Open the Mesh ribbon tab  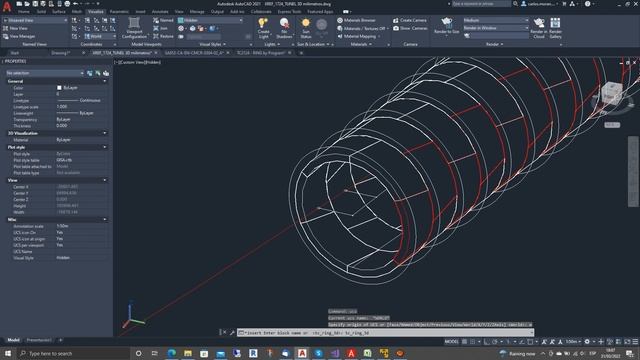point(77,12)
